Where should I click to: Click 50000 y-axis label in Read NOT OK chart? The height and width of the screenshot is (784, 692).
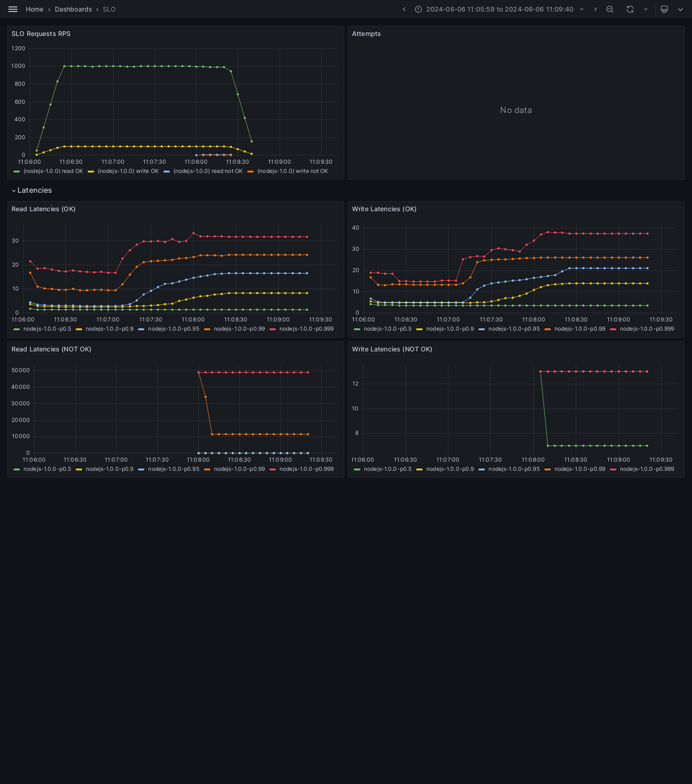pyautogui.click(x=21, y=370)
